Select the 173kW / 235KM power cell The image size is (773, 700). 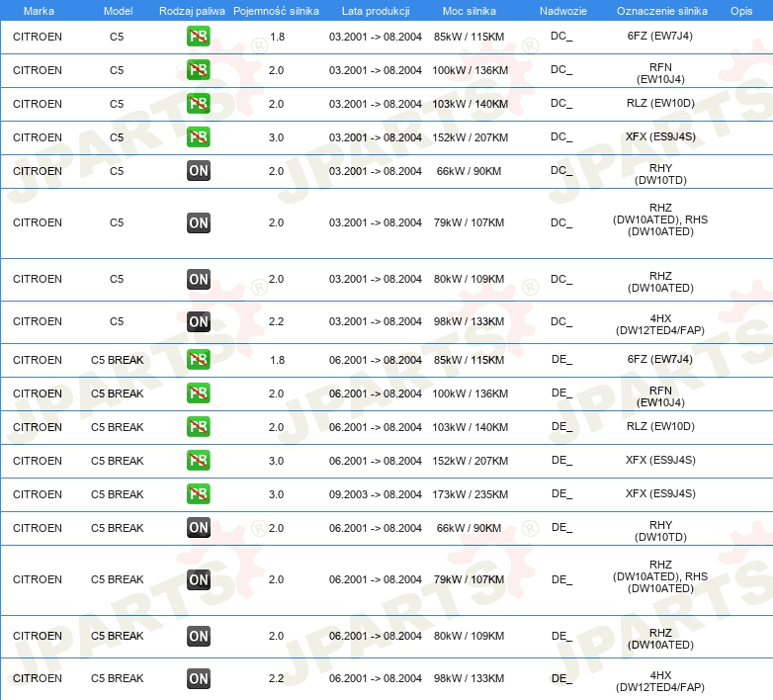(x=470, y=494)
